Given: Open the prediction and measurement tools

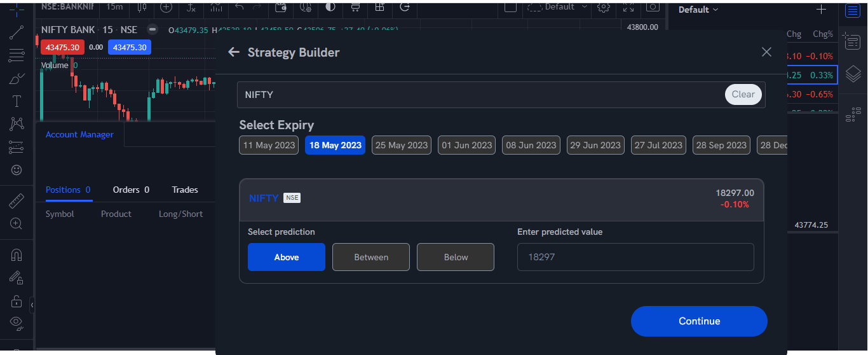Looking at the screenshot, I should click(x=17, y=147).
